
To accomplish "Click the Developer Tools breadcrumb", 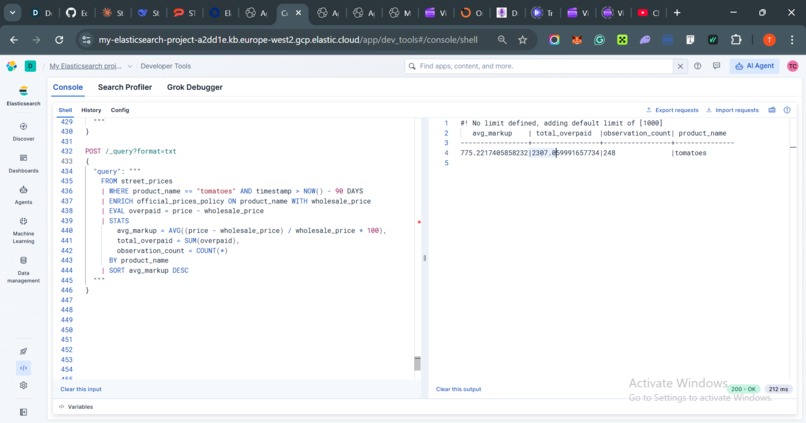I will coord(166,66).
